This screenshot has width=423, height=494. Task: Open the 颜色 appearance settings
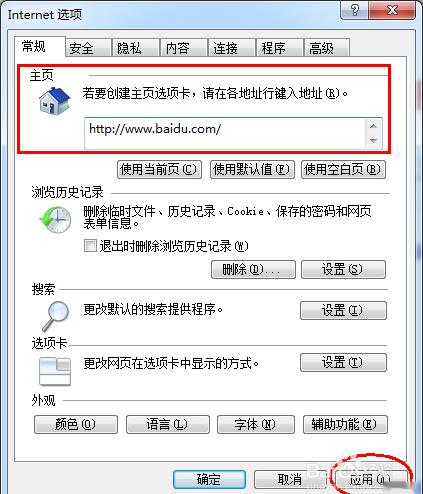pyautogui.click(x=76, y=424)
